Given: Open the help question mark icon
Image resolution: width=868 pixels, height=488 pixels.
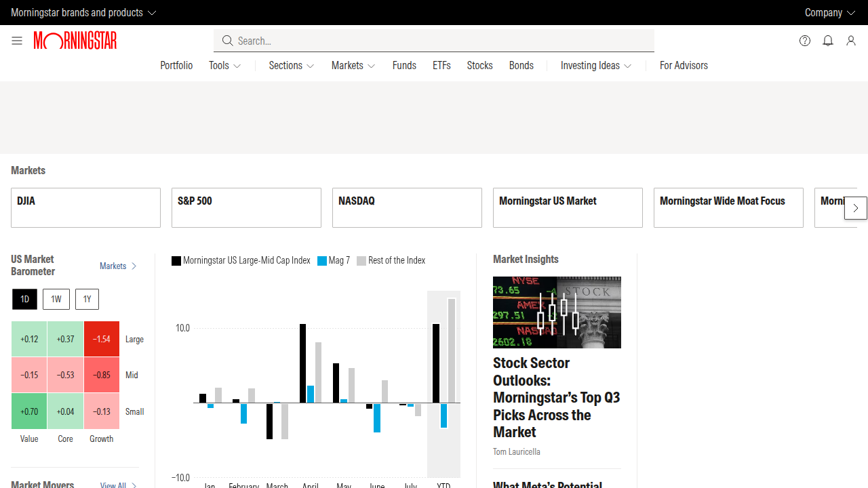Looking at the screenshot, I should [x=805, y=41].
